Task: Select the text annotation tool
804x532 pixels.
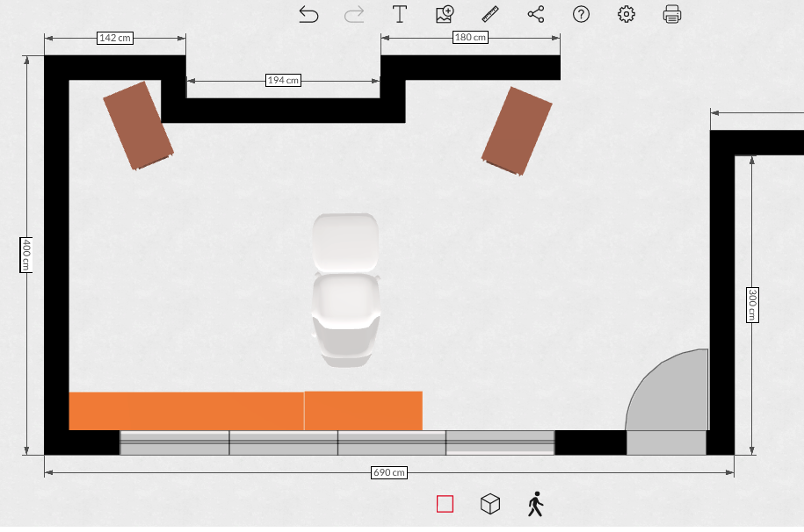Action: pos(400,14)
